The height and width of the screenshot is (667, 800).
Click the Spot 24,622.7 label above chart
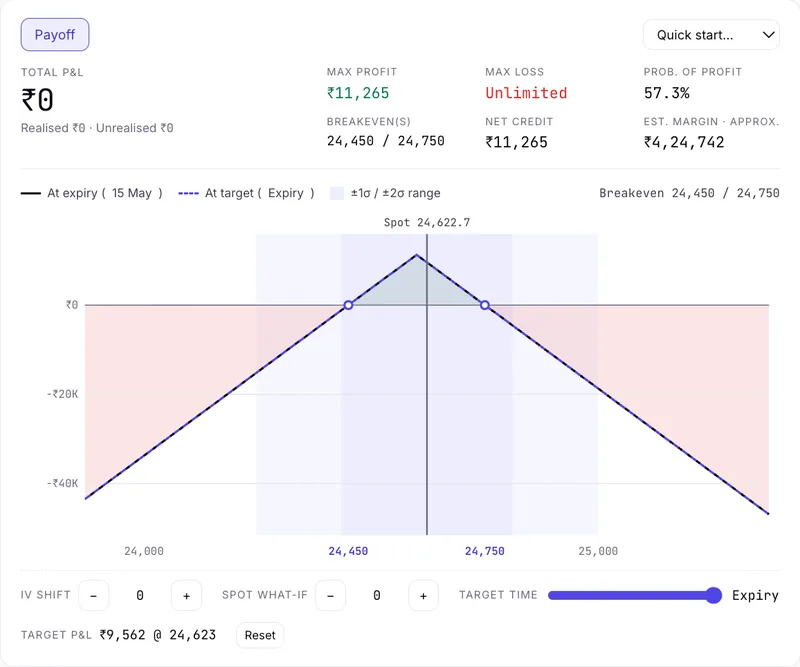(x=427, y=223)
